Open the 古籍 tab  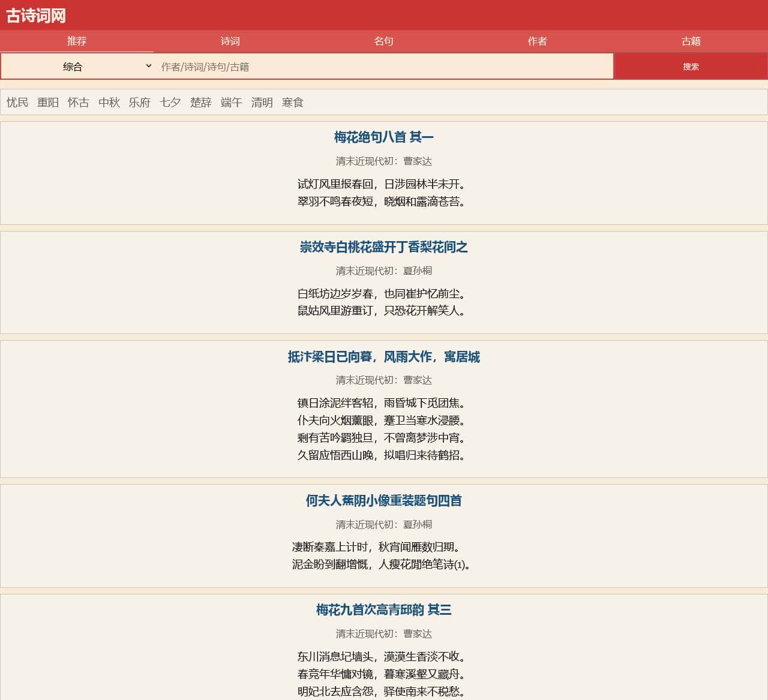click(690, 41)
